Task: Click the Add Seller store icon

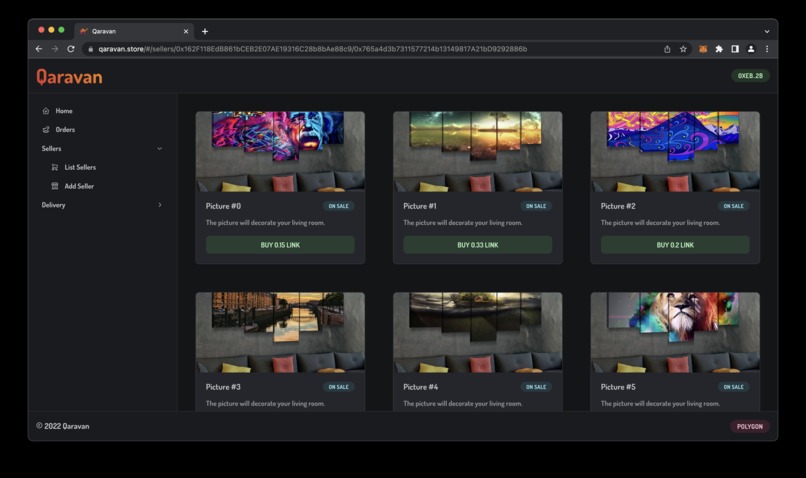Action: click(55, 186)
